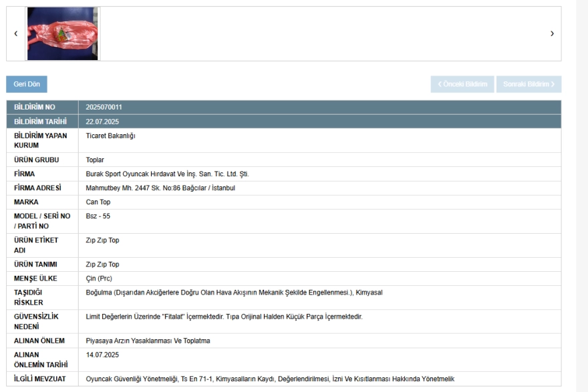Select the Can Top brand value
The height and width of the screenshot is (392, 588).
pyautogui.click(x=99, y=202)
